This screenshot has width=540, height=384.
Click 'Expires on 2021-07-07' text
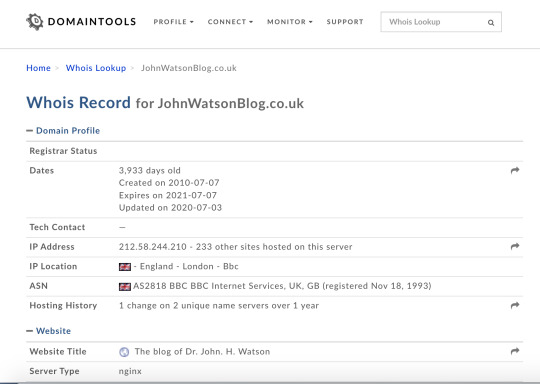pos(168,195)
